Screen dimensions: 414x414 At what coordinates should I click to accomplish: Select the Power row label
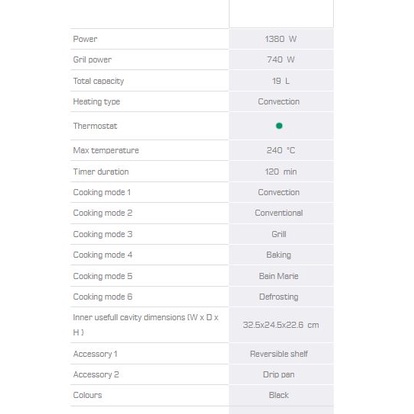pyautogui.click(x=85, y=39)
